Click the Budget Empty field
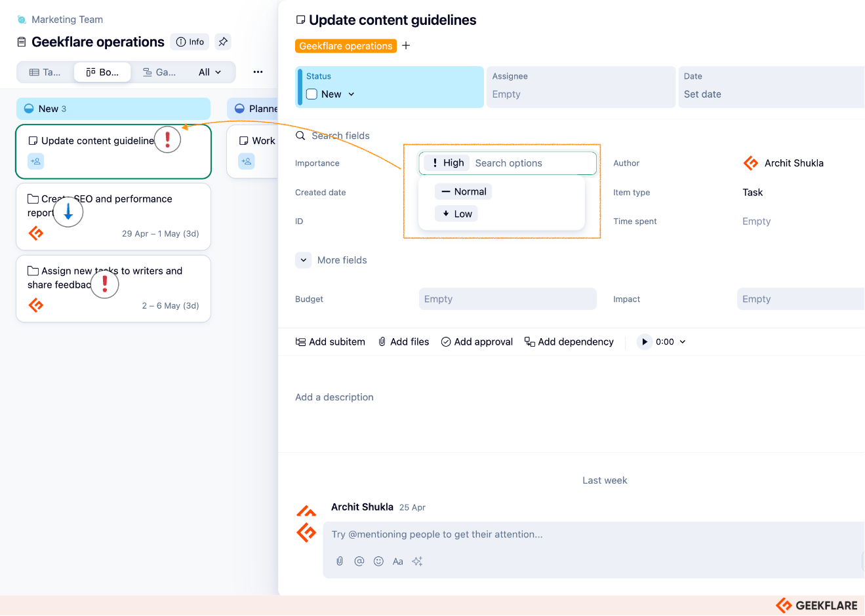This screenshot has width=865, height=616. click(x=508, y=299)
